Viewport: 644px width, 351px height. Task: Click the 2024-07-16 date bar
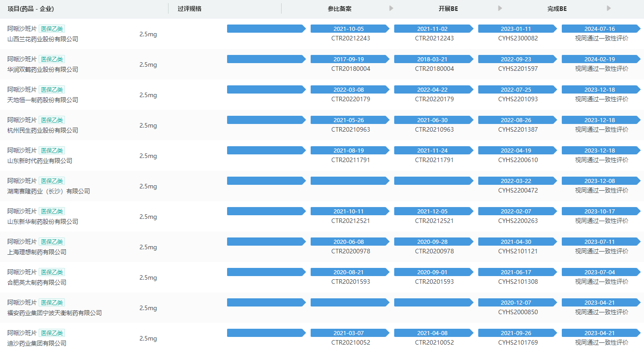click(601, 29)
